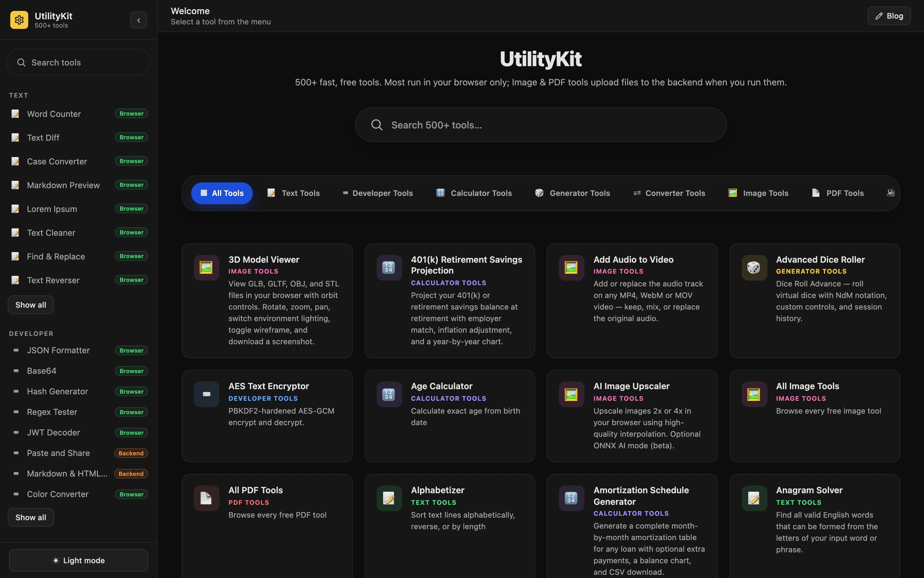
Task: Focus the sidebar Search tools field
Action: pos(78,62)
